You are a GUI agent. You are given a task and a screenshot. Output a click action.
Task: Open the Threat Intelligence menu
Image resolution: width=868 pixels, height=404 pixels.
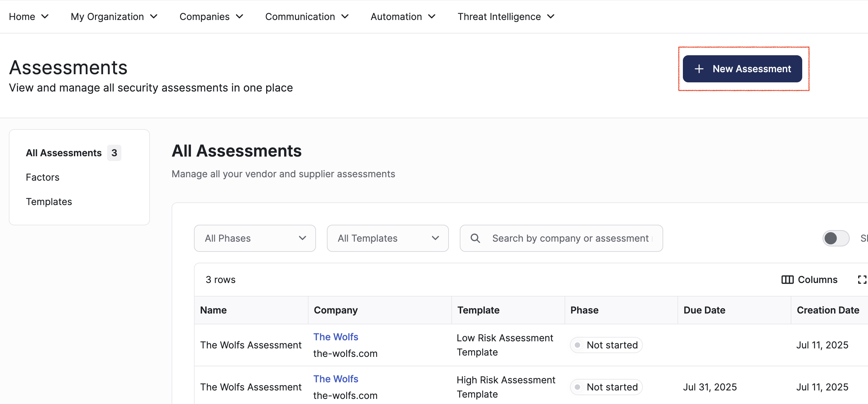pyautogui.click(x=506, y=17)
